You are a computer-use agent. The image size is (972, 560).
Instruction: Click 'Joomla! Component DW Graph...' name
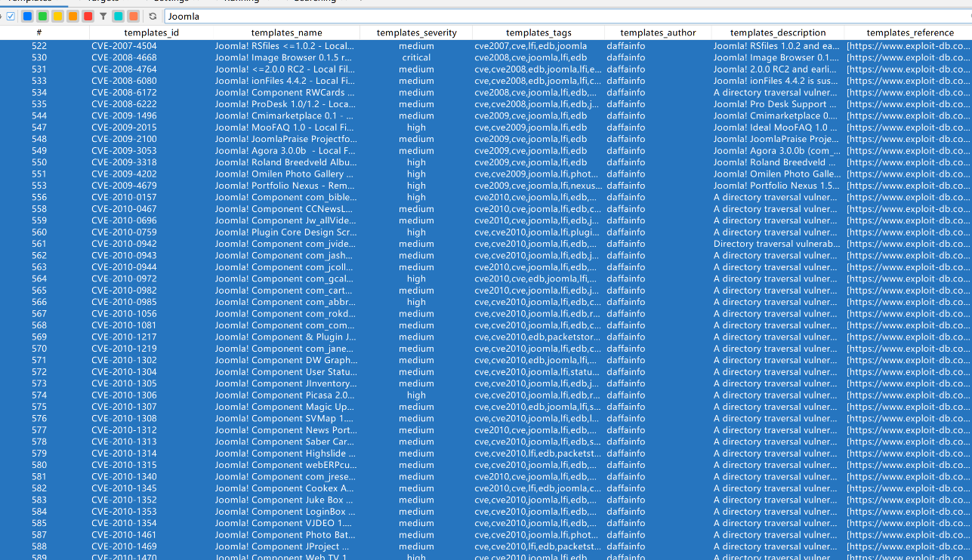(286, 361)
